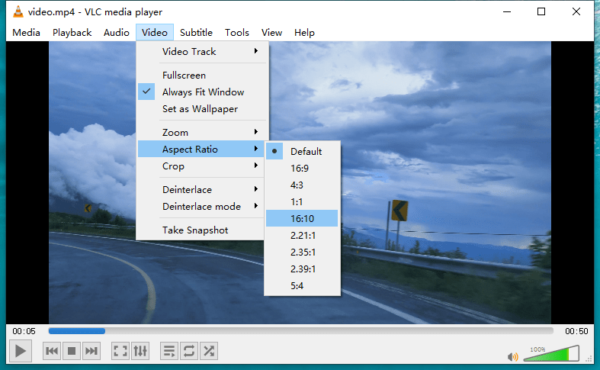This screenshot has width=600, height=370.
Task: Skip to previous media track
Action: point(52,351)
